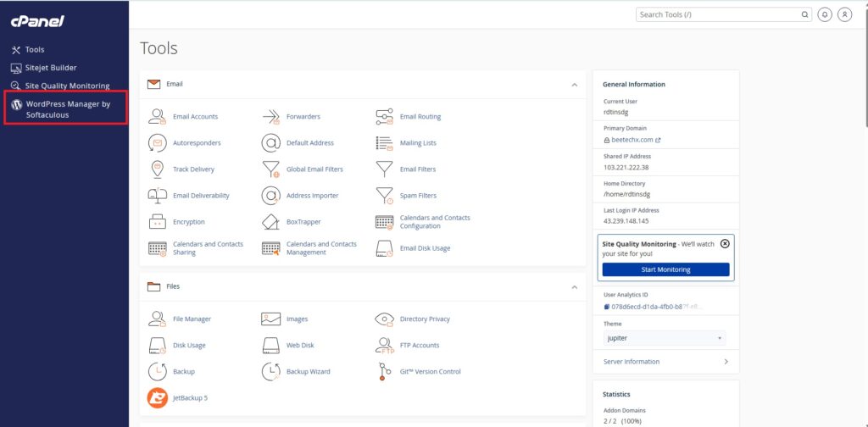This screenshot has height=427, width=868.
Task: Click the JetBackup 5 orange icon
Action: pyautogui.click(x=157, y=397)
